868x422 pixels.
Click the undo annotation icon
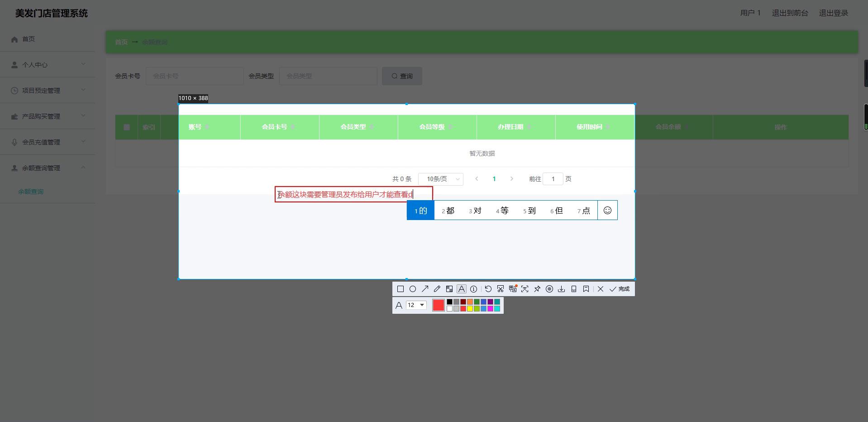pos(488,289)
